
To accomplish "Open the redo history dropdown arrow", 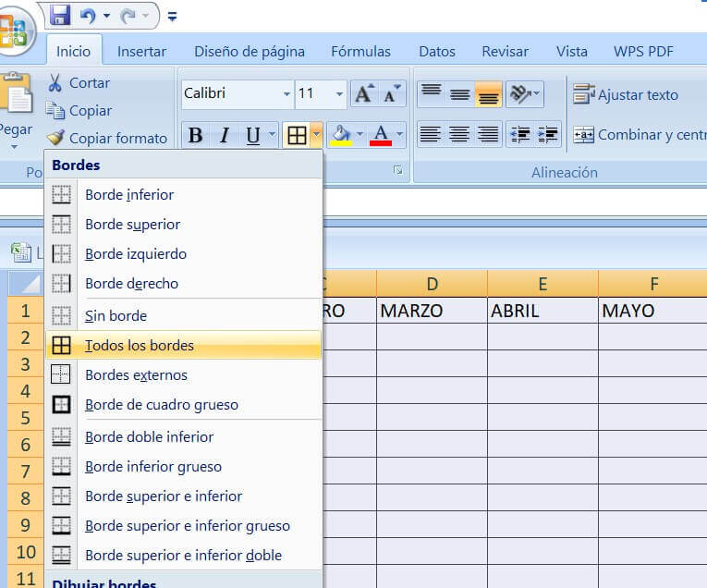I will (145, 16).
